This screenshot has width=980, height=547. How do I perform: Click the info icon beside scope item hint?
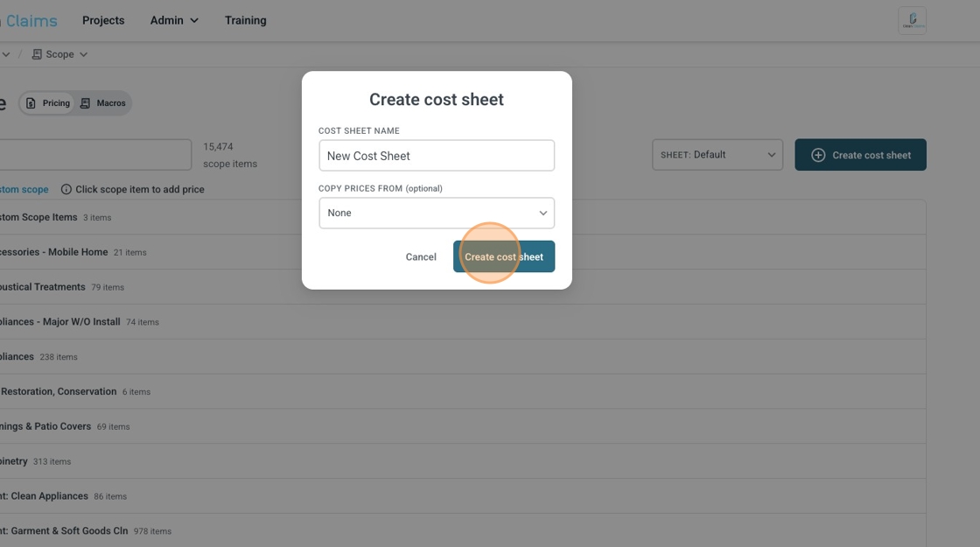tap(66, 189)
